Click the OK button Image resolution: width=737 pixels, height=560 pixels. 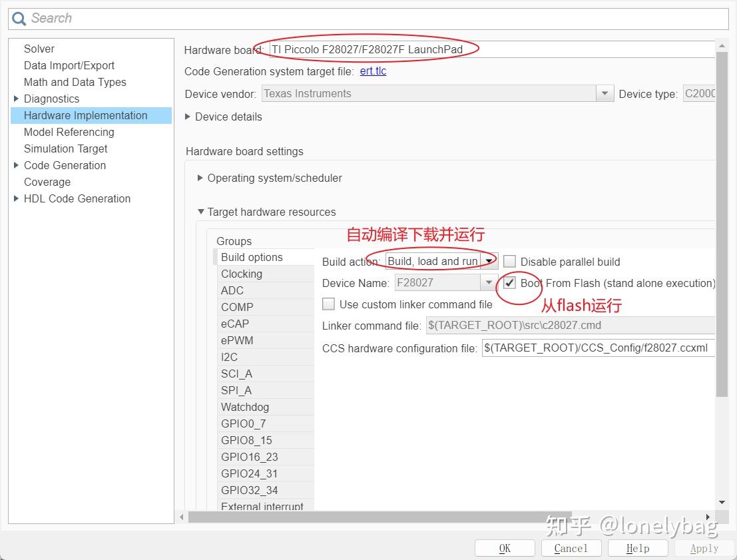(x=505, y=548)
